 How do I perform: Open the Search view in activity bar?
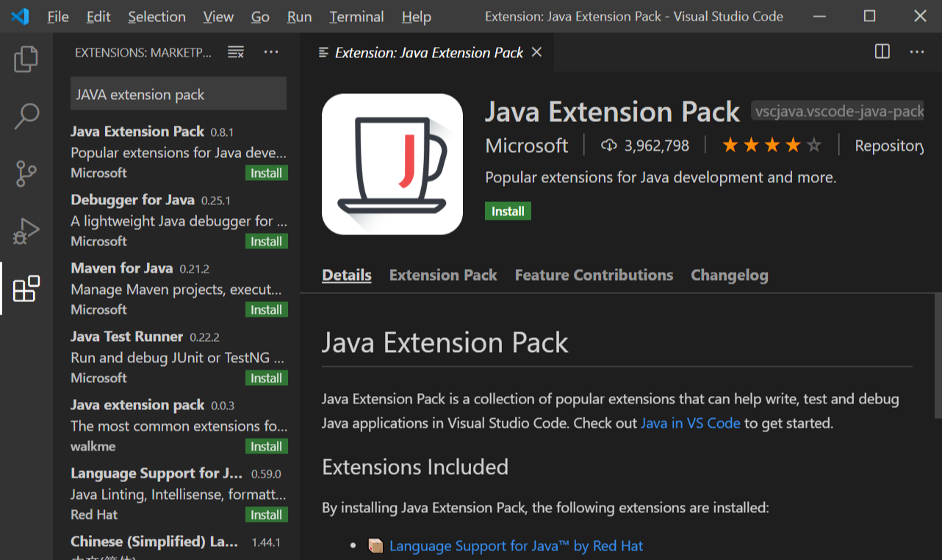click(26, 116)
